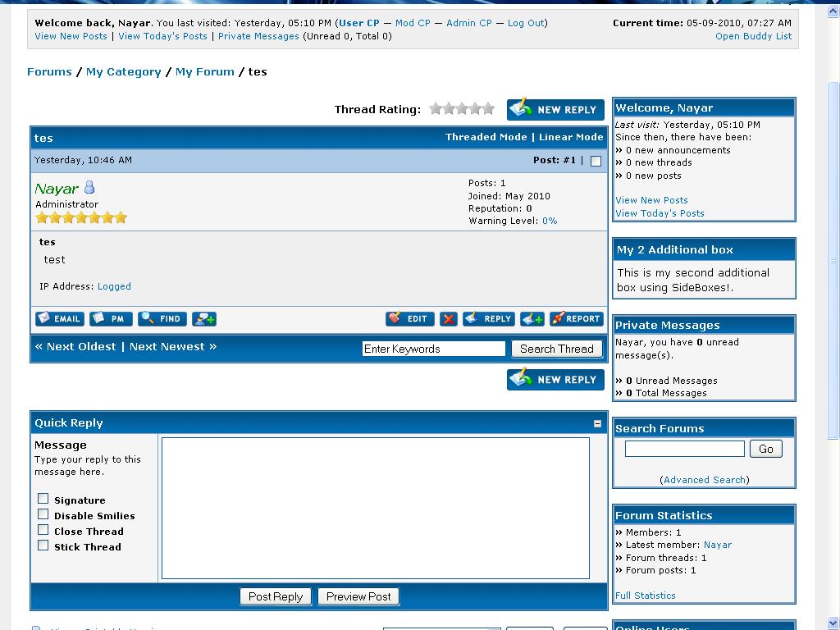Go to Forums breadcrumb
Viewport: 840px width, 630px height.
pos(49,72)
